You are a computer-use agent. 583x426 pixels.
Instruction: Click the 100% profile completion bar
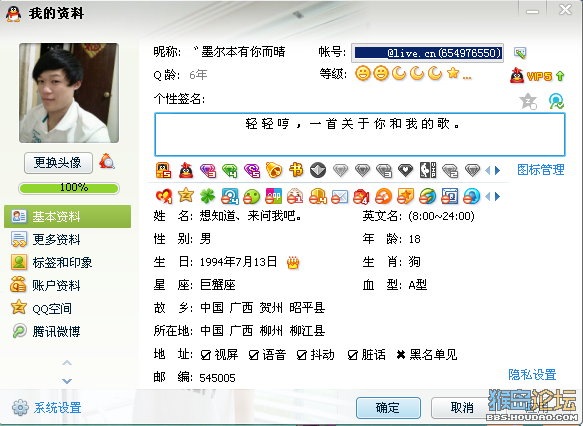click(69, 188)
